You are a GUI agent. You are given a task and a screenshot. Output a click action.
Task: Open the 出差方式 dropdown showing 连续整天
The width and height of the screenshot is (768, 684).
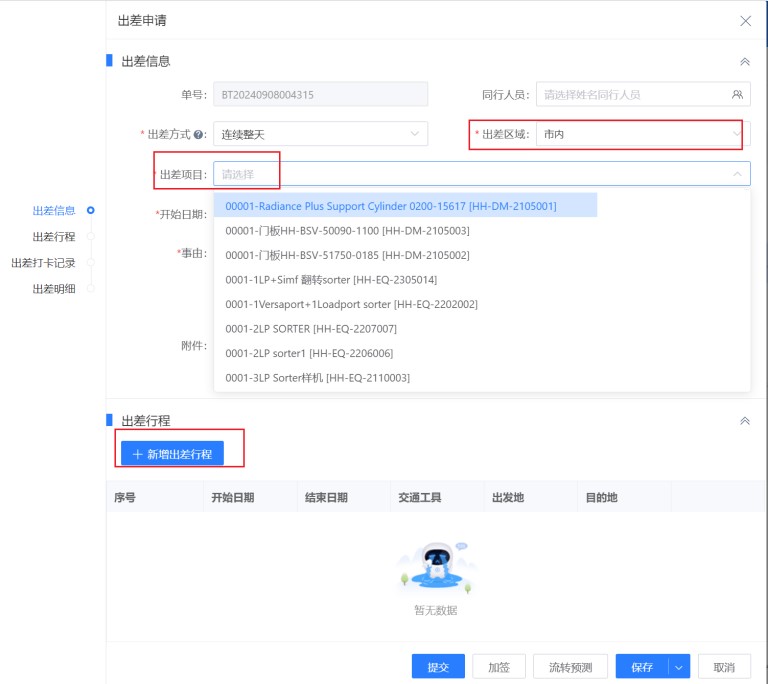pyautogui.click(x=320, y=134)
